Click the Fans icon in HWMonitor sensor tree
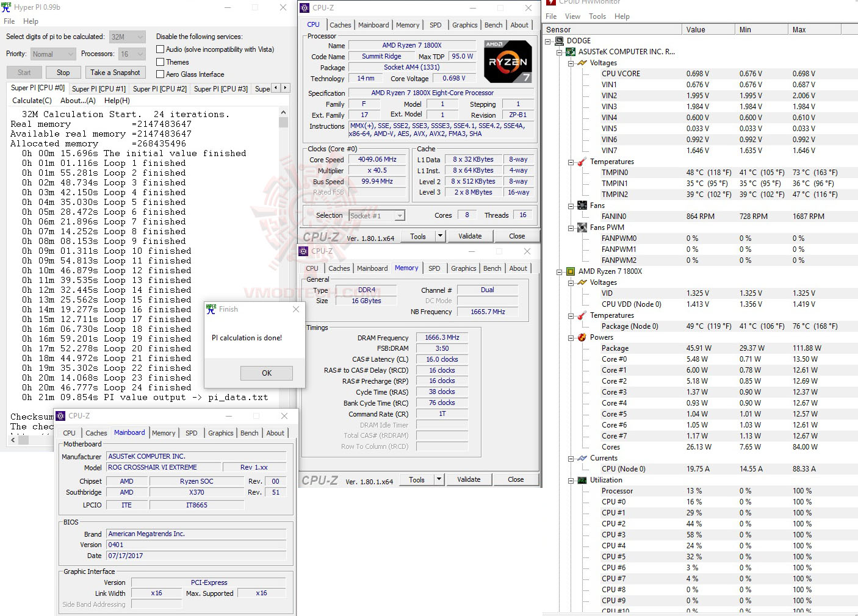The height and width of the screenshot is (616, 858). (x=581, y=206)
